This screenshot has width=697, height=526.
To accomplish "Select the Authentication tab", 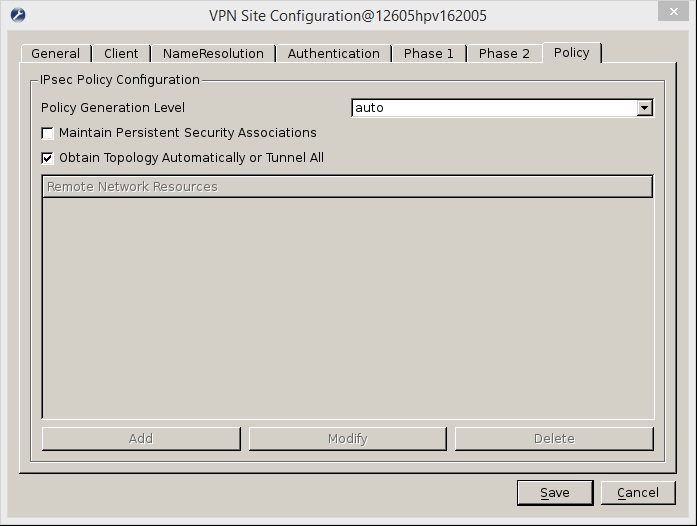I will coord(333,54).
